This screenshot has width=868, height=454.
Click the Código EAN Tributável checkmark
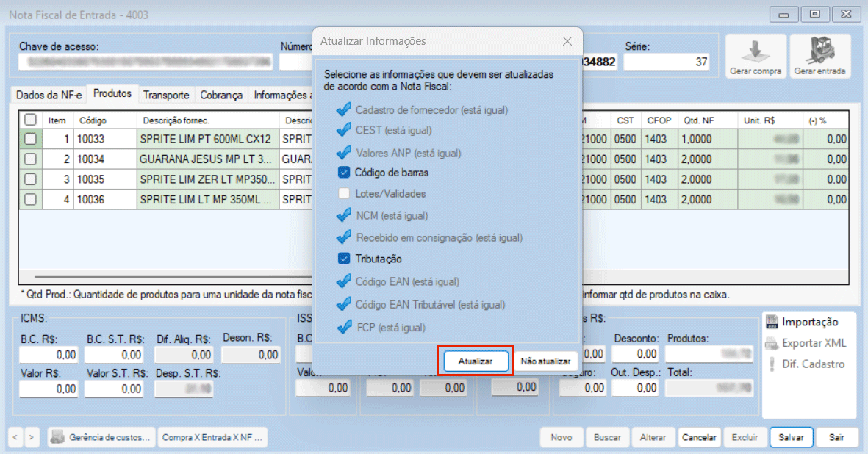[x=344, y=304]
